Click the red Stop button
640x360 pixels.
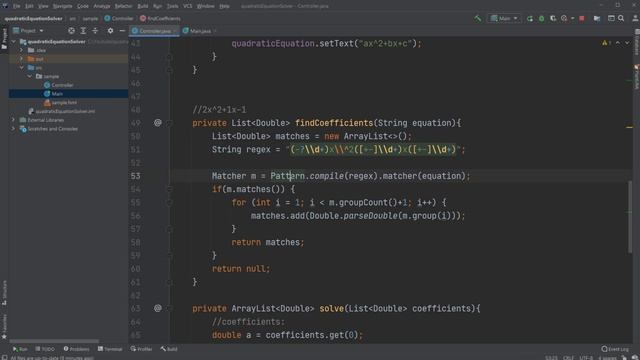click(582, 18)
